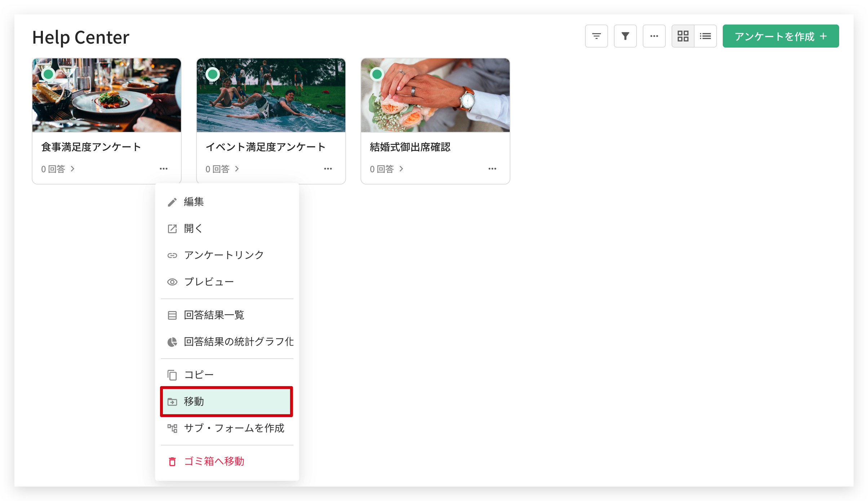The height and width of the screenshot is (501, 868).
Task: Select 回答結果一覧 menu entry
Action: click(227, 315)
